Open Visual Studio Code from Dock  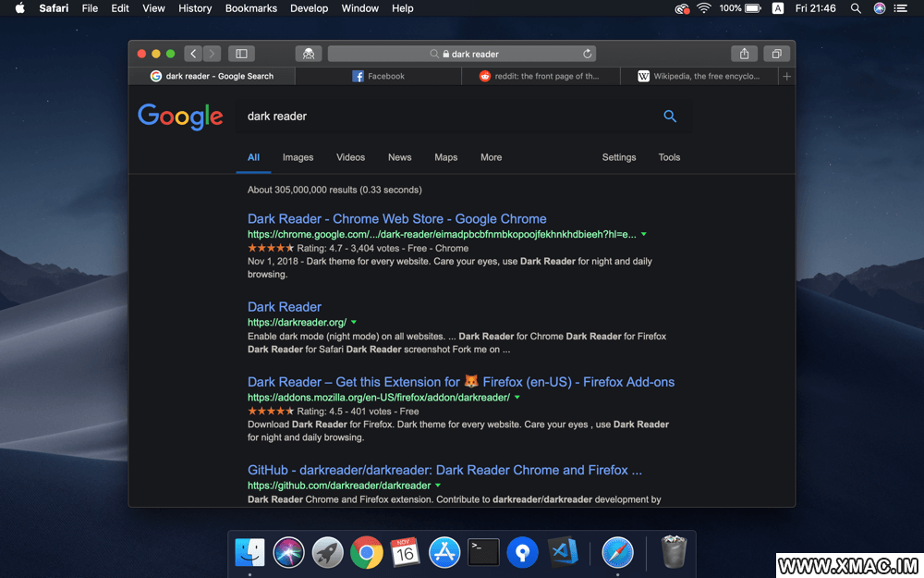pyautogui.click(x=563, y=552)
